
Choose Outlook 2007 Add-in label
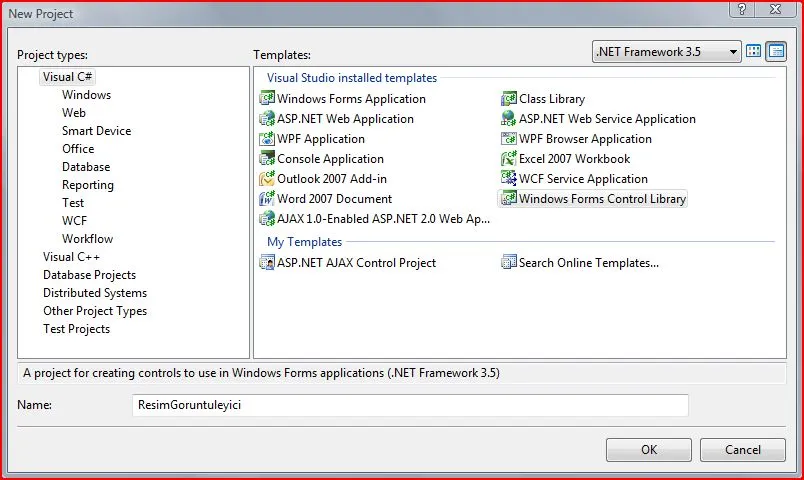(x=332, y=178)
